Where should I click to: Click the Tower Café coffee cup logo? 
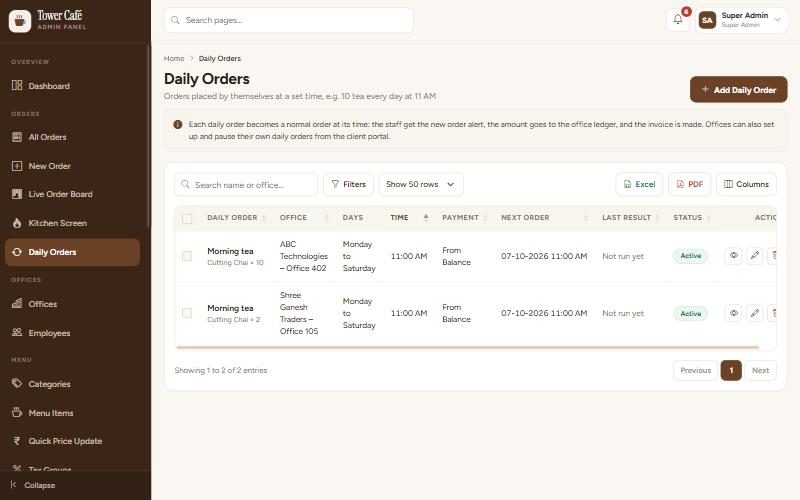[x=20, y=21]
